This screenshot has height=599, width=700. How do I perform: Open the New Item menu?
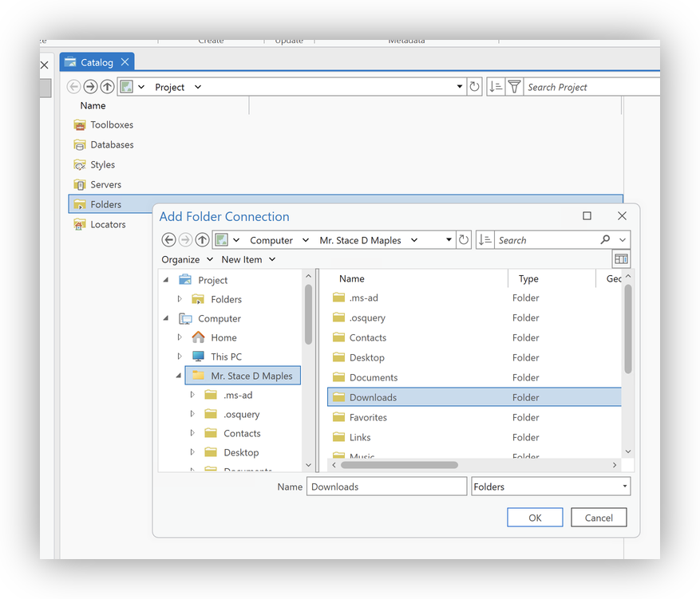click(x=248, y=259)
